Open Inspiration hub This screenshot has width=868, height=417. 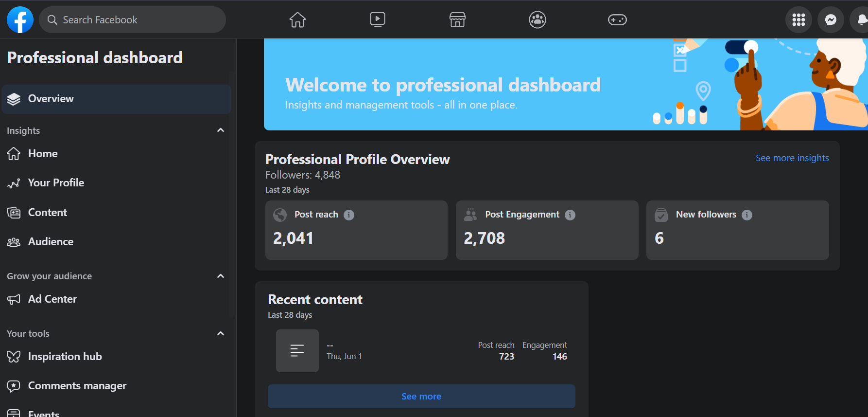pyautogui.click(x=117, y=357)
